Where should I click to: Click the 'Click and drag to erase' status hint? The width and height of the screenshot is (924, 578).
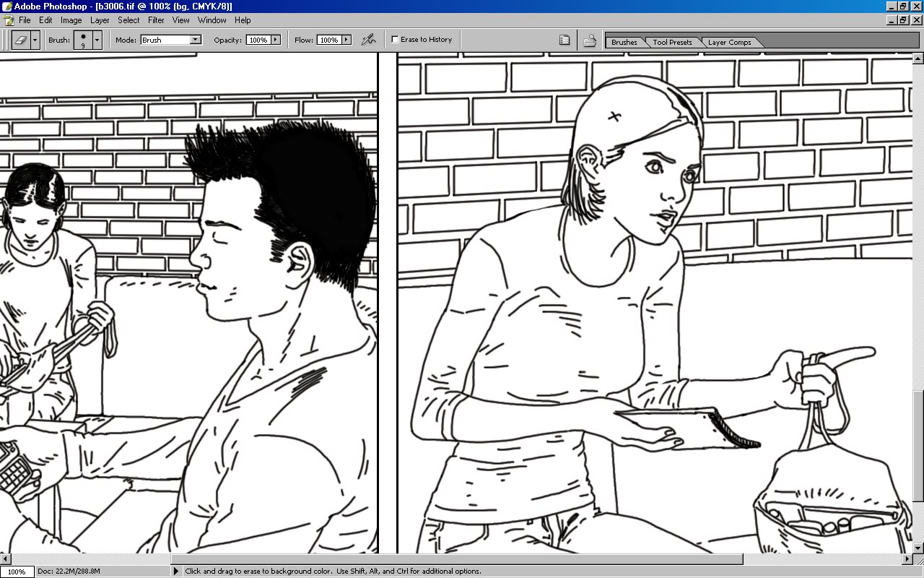333,571
